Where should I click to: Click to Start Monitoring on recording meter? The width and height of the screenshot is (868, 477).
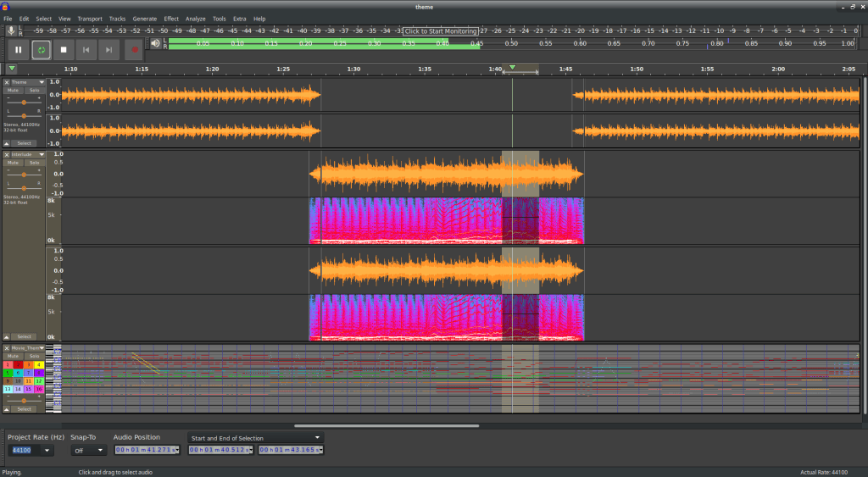440,31
